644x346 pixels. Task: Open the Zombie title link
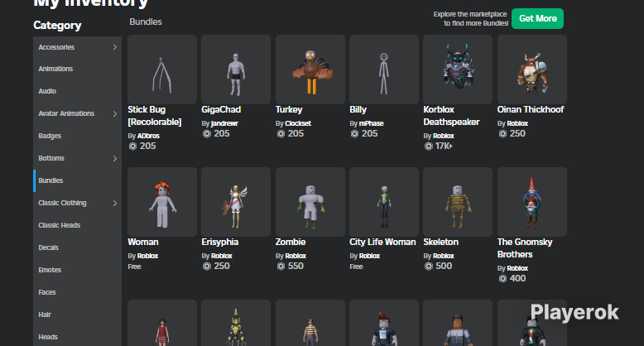point(291,242)
